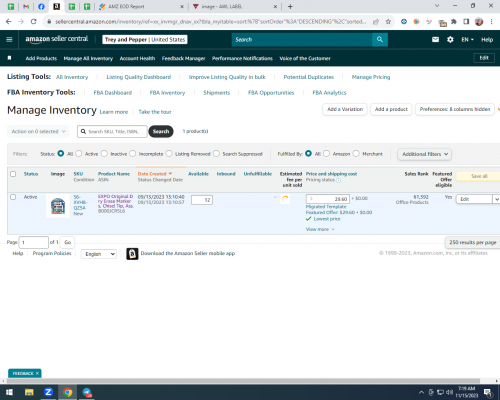
Task: Click the magnifier search button in header
Action: click(x=380, y=39)
